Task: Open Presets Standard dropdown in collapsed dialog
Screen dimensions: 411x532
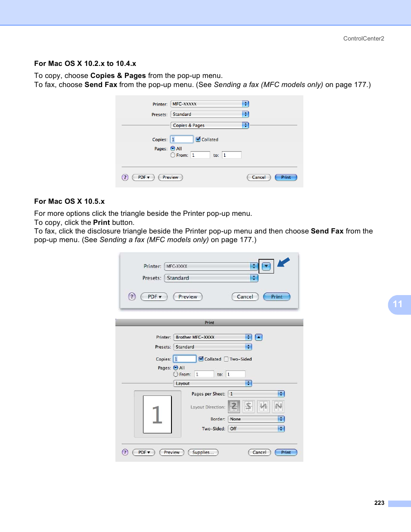Action: [x=211, y=278]
